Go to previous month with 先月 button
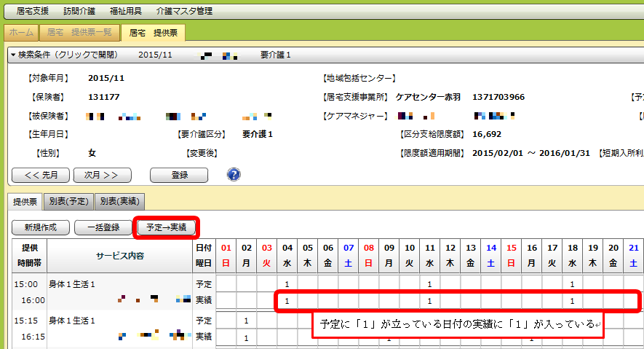This screenshot has height=349, width=644. 41,175
